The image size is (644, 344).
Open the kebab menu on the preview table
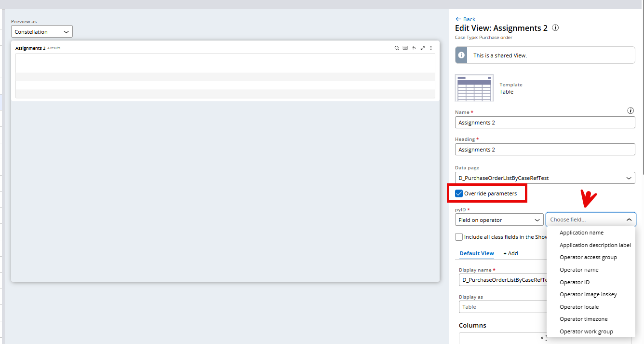(430, 48)
